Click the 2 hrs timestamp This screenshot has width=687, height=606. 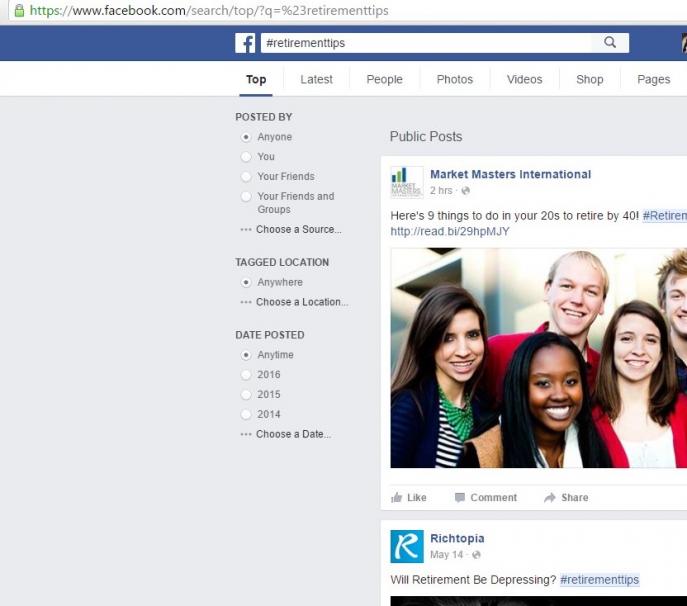coord(441,191)
